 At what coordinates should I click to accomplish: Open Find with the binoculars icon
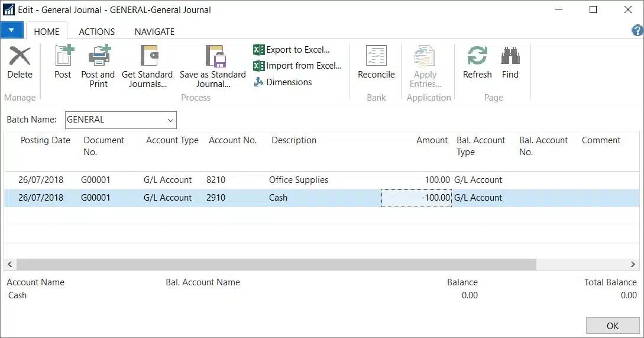(510, 57)
